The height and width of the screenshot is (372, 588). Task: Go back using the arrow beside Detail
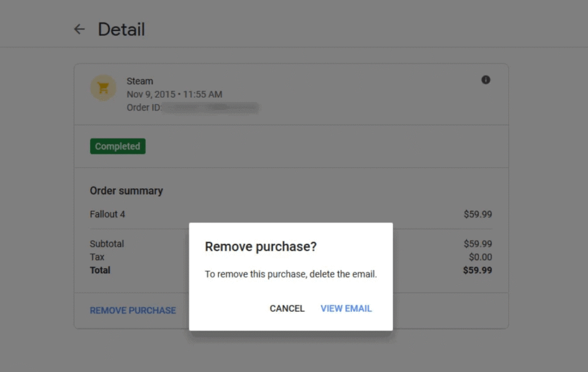(79, 29)
